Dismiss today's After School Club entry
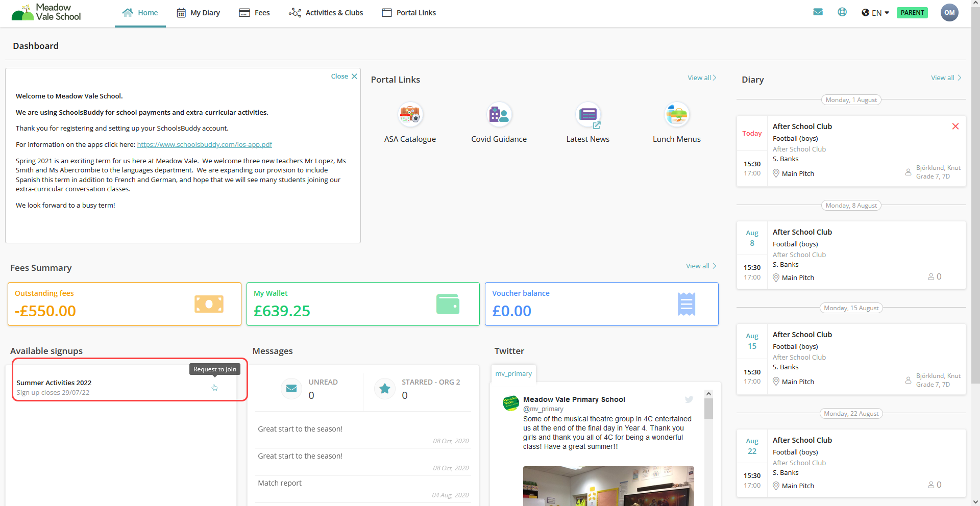 click(x=955, y=127)
